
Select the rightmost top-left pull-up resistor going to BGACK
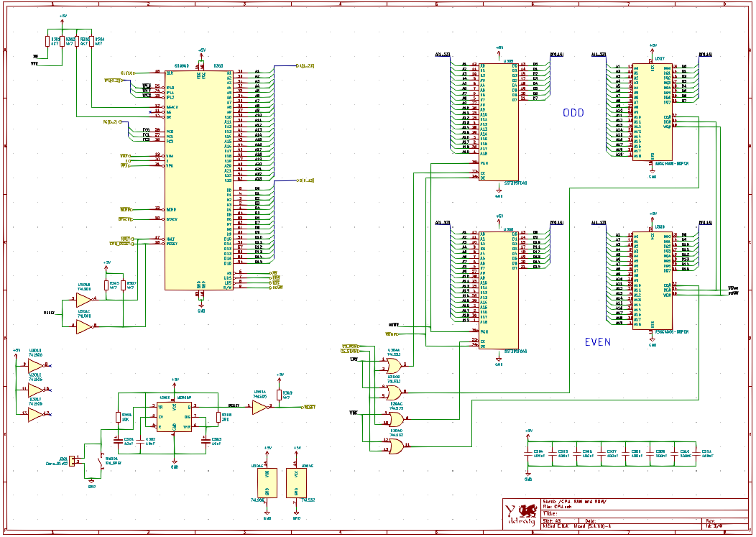[91, 42]
